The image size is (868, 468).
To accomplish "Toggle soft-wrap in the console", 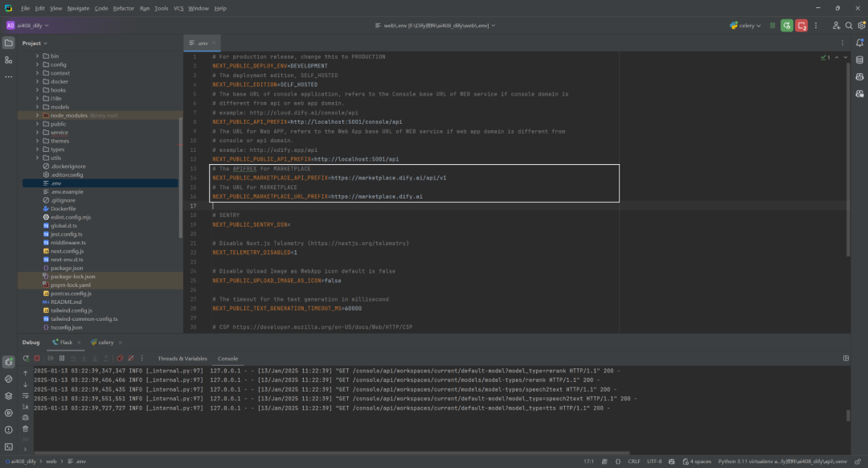I will 26,396.
